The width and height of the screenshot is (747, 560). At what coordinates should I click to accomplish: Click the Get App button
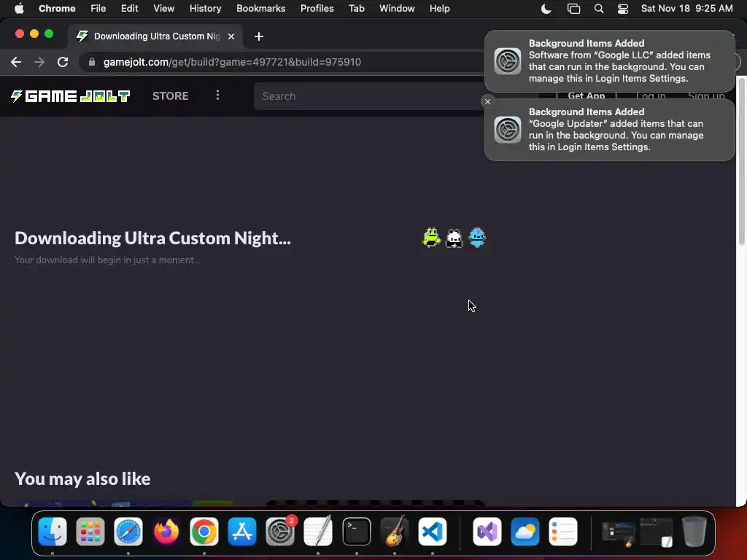(x=586, y=96)
